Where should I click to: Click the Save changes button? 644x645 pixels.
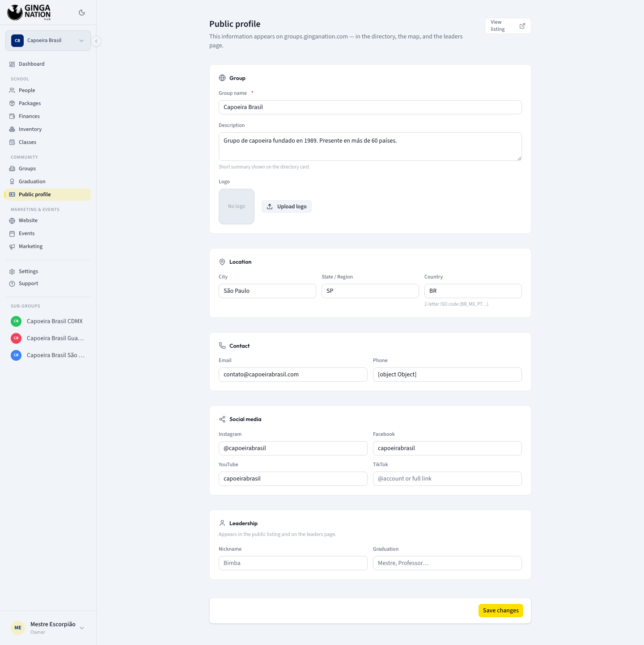pos(500,611)
